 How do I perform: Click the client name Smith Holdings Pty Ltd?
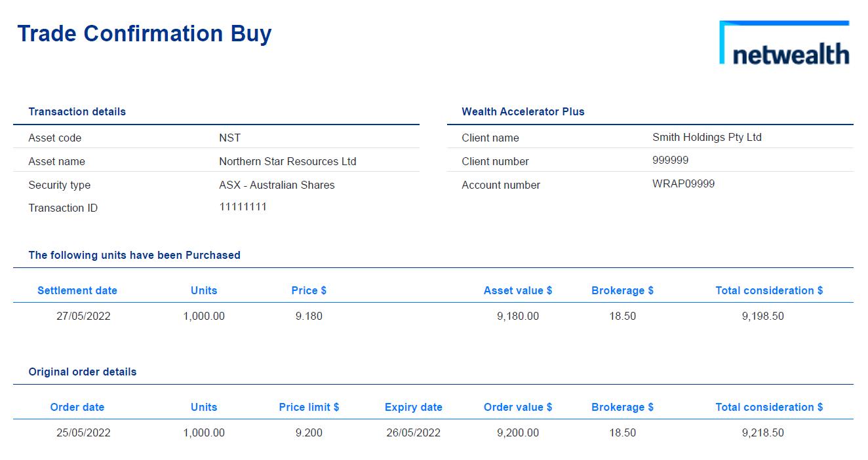(707, 137)
